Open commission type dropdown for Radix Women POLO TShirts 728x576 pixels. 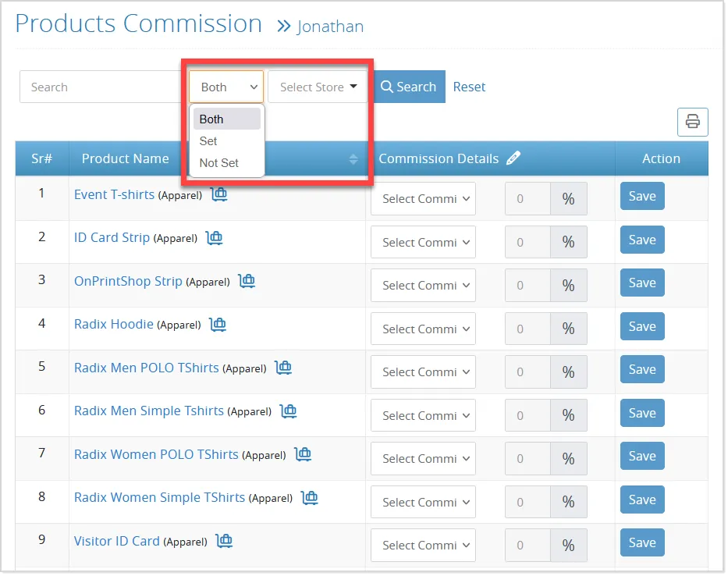423,458
